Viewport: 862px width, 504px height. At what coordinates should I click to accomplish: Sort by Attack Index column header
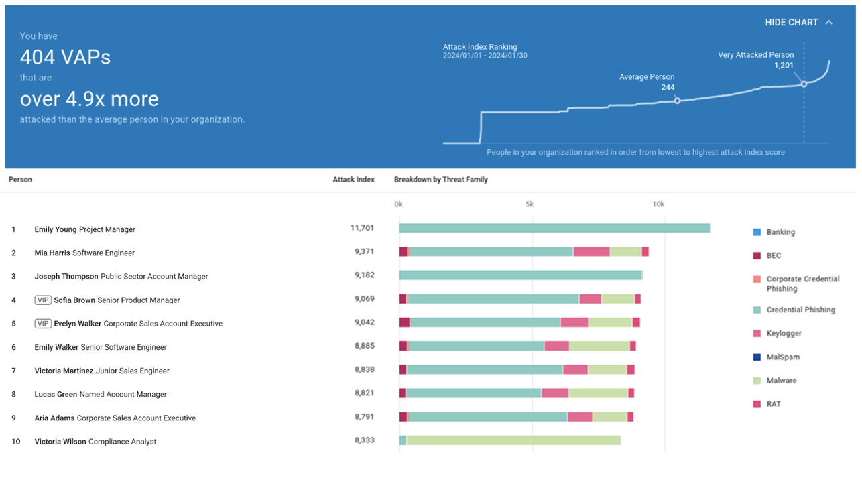[353, 180]
